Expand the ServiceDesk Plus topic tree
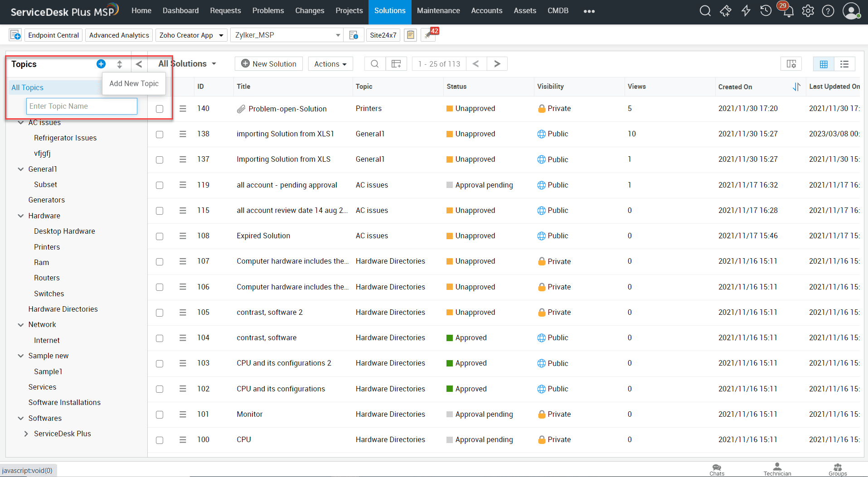The image size is (868, 477). (x=26, y=434)
